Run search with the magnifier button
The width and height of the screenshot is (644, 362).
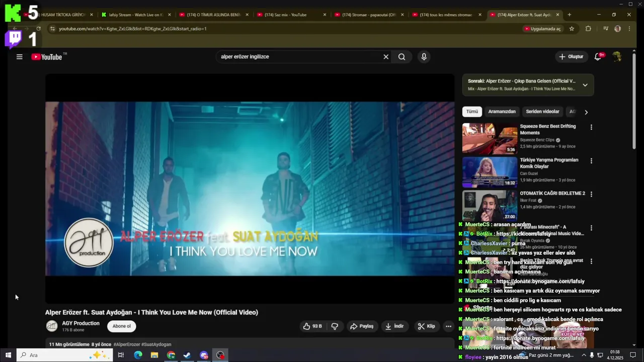(x=401, y=57)
